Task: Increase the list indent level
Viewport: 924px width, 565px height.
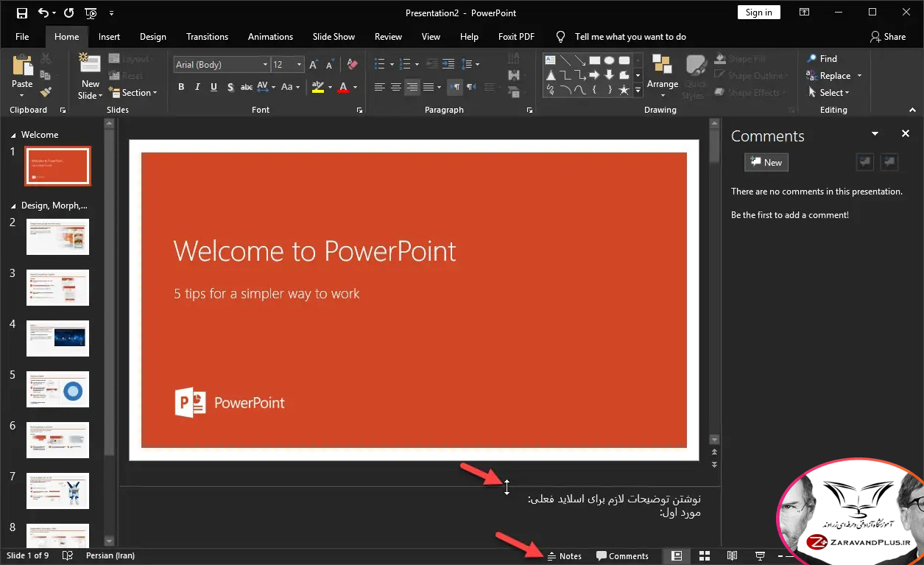Action: pyautogui.click(x=449, y=65)
